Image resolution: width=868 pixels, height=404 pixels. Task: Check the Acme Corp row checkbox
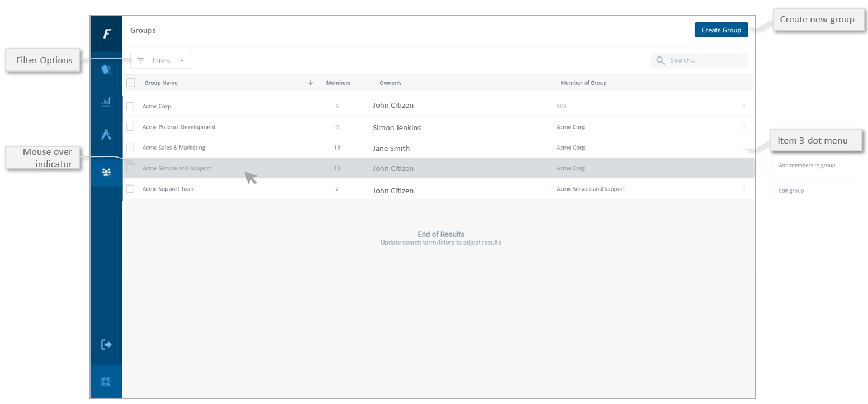click(130, 106)
